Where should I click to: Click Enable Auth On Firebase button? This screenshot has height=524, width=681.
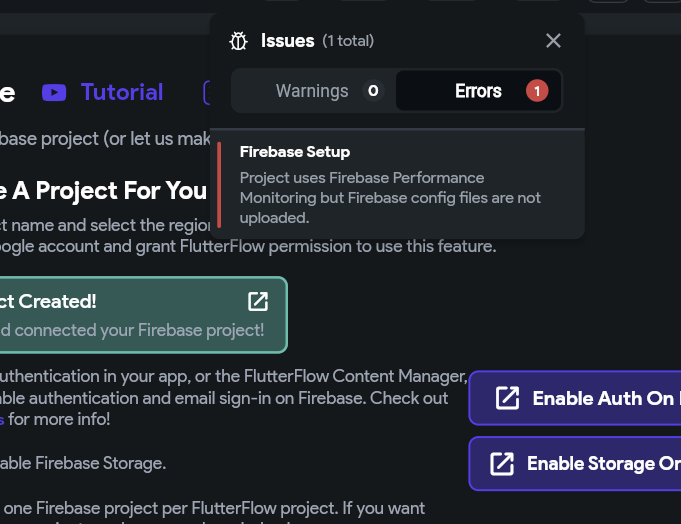[575, 398]
